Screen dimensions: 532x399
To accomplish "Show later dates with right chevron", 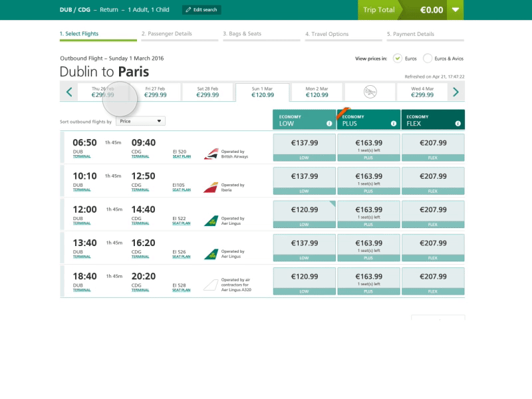I will (x=456, y=92).
